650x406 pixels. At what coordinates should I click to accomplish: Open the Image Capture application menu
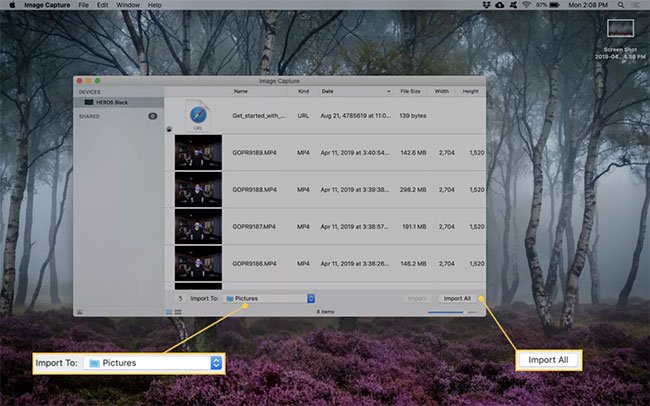click(x=47, y=5)
